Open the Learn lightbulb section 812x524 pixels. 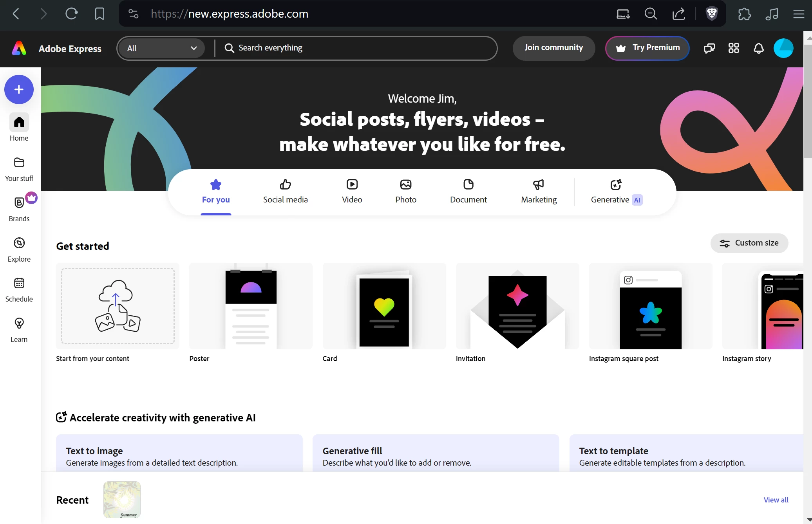[x=19, y=330]
